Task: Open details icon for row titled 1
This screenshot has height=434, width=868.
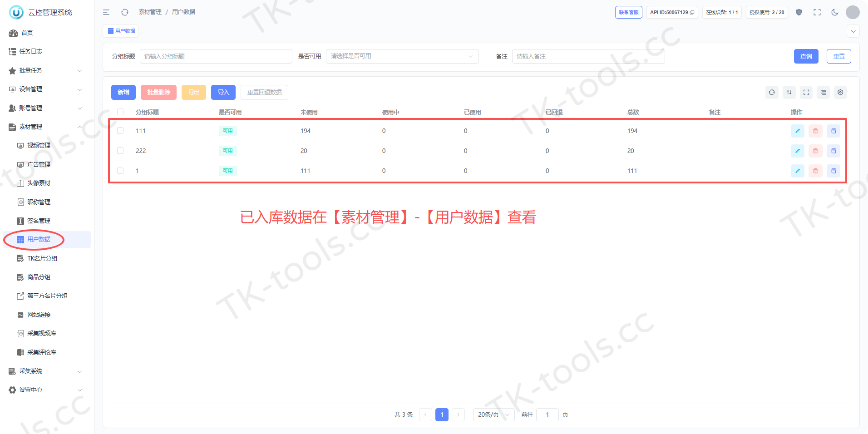Action: [x=833, y=171]
